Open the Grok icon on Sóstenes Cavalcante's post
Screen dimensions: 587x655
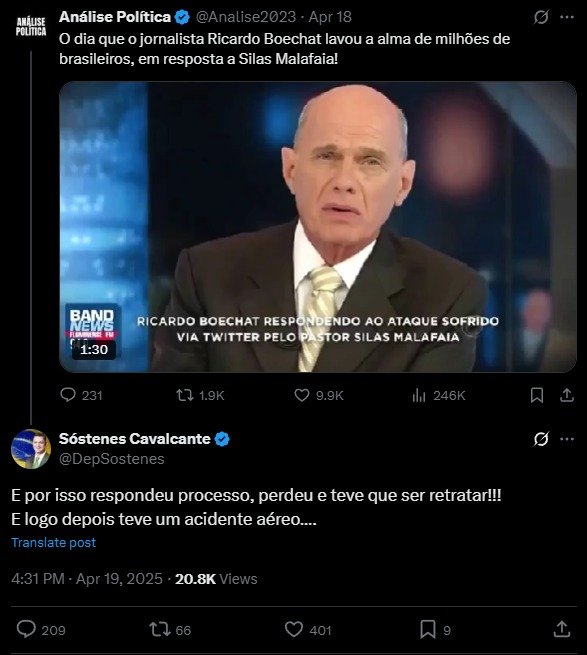click(541, 439)
